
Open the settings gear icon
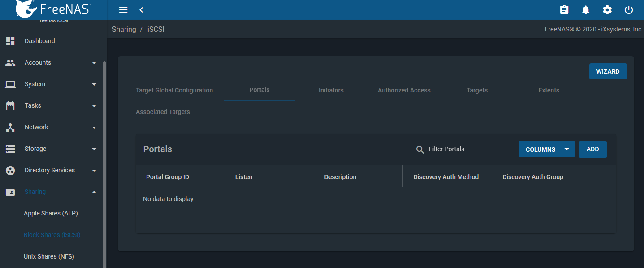pos(607,10)
